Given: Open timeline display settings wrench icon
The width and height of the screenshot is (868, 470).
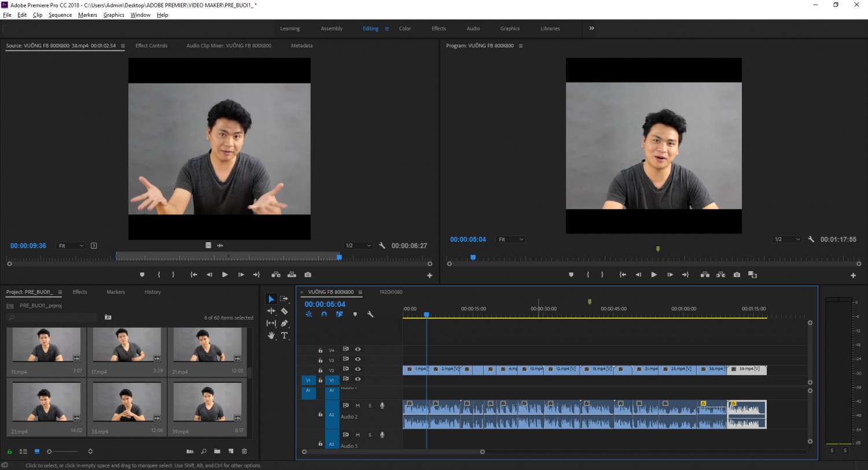Looking at the screenshot, I should click(x=370, y=314).
